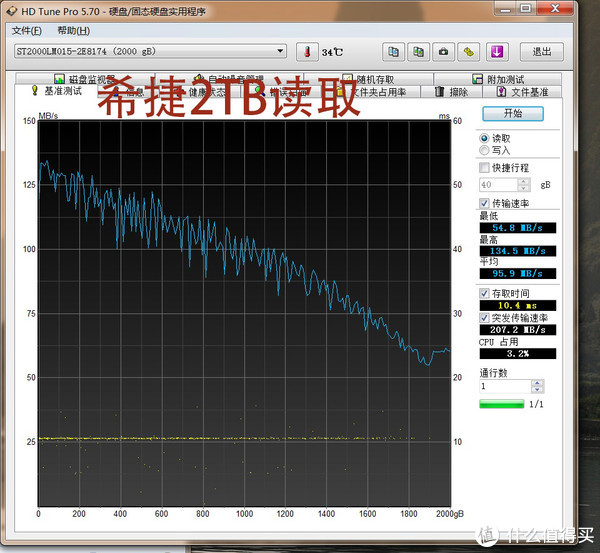Open options via the yellow tool icon
This screenshot has width=600, height=553.
point(468,52)
